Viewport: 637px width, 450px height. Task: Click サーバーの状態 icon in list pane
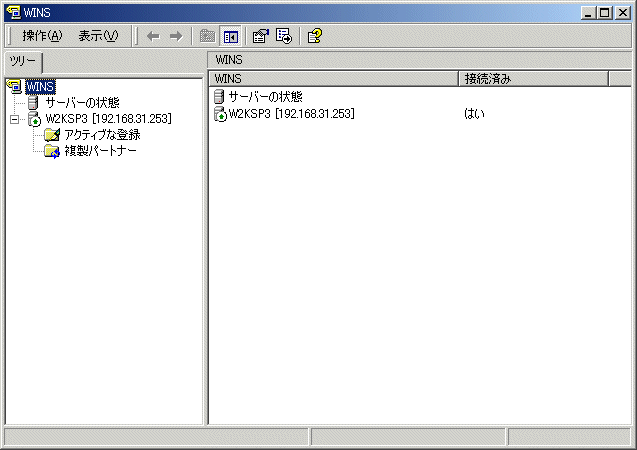[219, 97]
